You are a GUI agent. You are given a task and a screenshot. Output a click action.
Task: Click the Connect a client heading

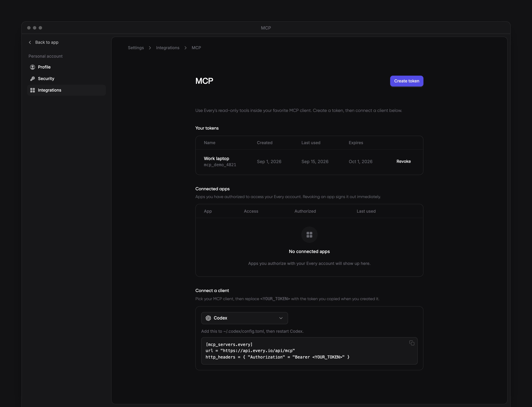212,290
